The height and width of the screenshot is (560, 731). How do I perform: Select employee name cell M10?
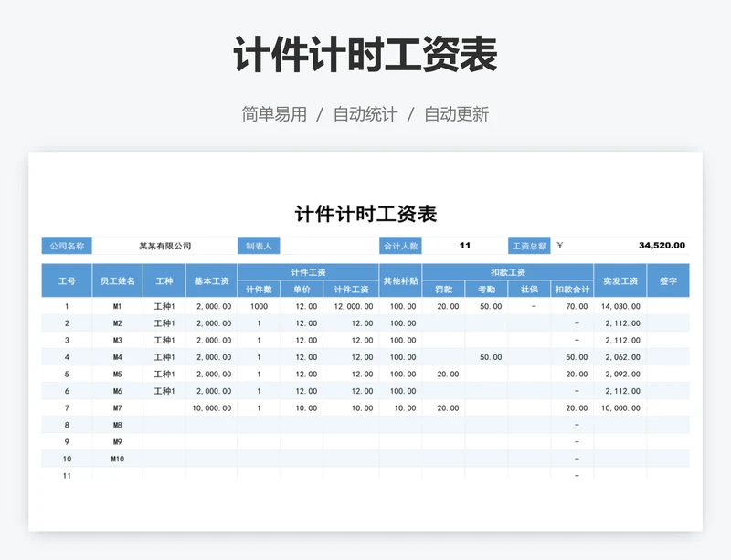coord(118,459)
